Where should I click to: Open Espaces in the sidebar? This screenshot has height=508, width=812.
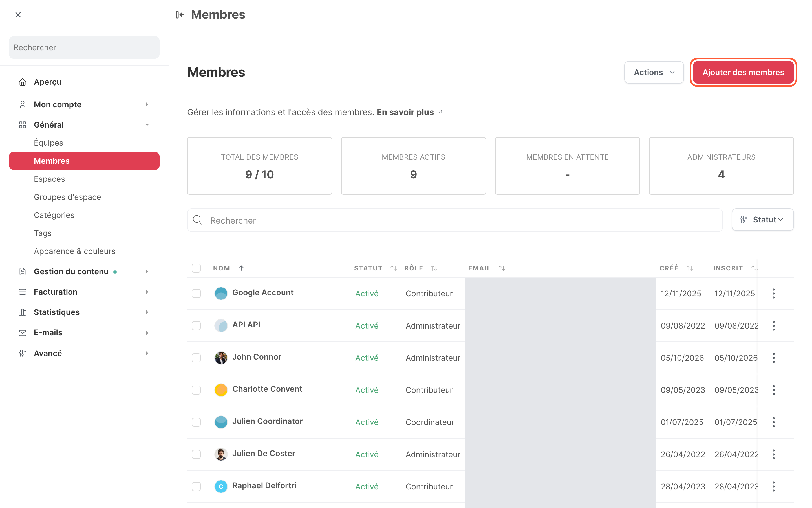coord(49,179)
